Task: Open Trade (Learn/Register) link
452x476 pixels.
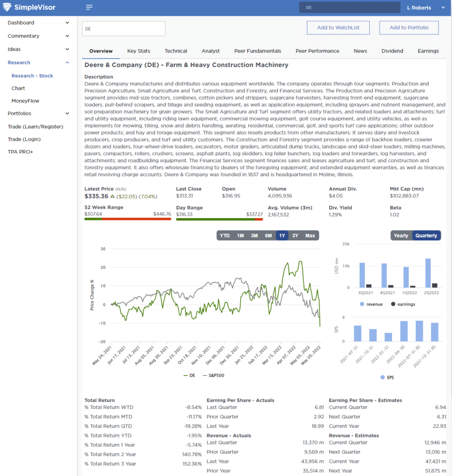Action: [35, 126]
